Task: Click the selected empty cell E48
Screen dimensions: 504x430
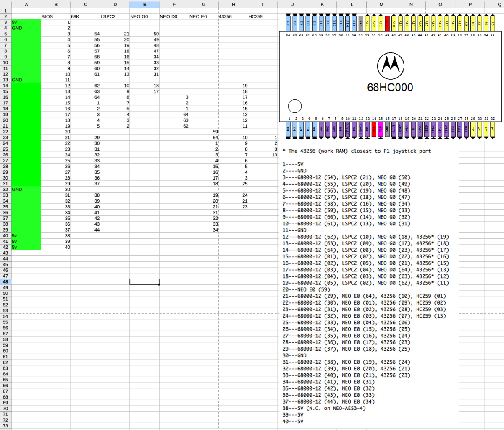Action: tap(144, 282)
